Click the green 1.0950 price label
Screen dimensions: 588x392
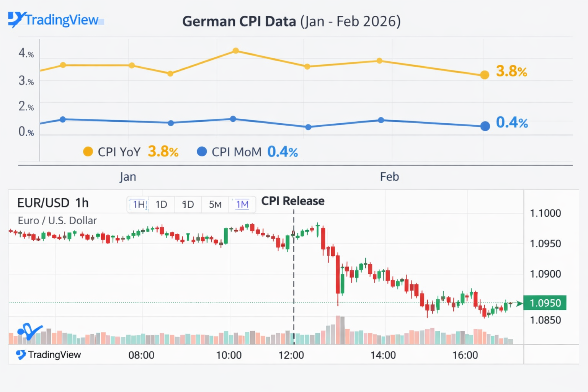[545, 303]
